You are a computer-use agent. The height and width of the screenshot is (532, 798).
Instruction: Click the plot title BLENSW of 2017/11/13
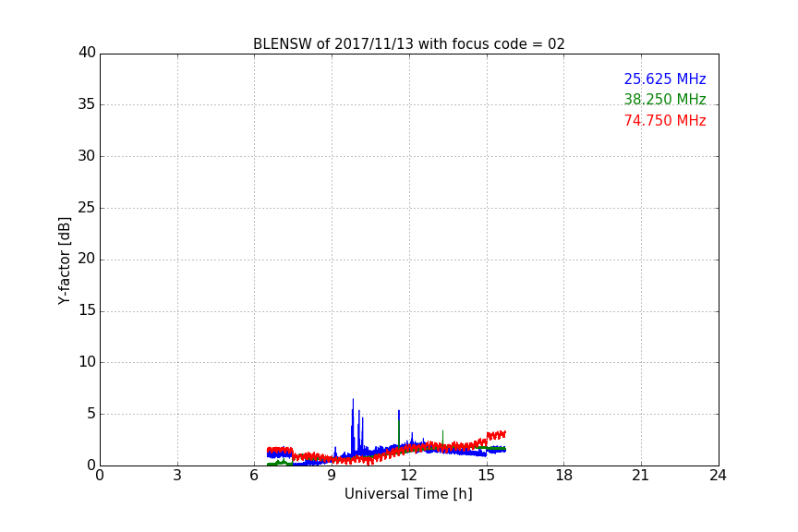point(408,44)
